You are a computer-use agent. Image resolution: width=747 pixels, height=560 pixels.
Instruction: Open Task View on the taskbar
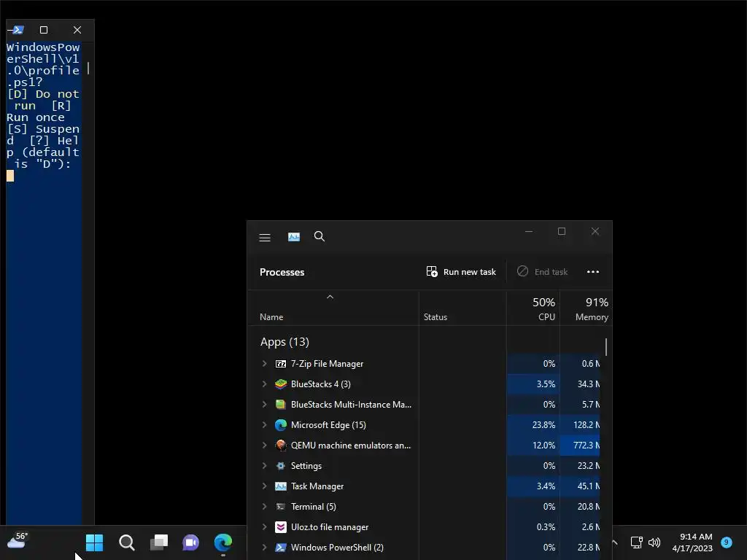click(x=158, y=542)
